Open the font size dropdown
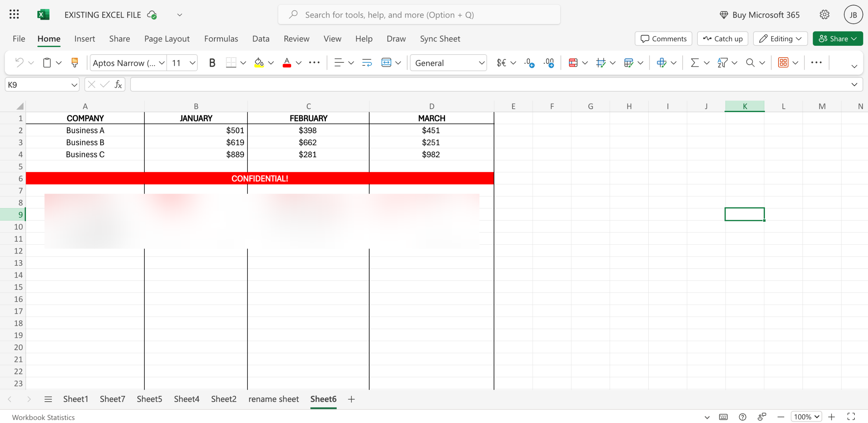This screenshot has width=868, height=423. point(192,63)
